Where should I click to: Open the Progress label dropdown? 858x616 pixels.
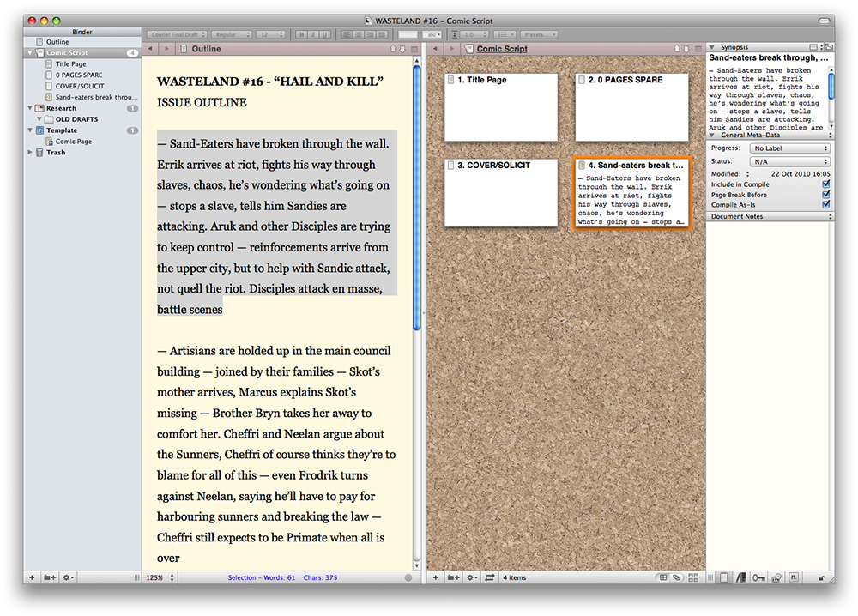789,148
